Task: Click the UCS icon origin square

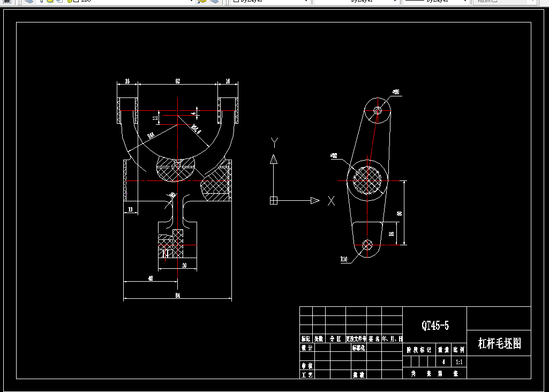Action: (x=274, y=200)
